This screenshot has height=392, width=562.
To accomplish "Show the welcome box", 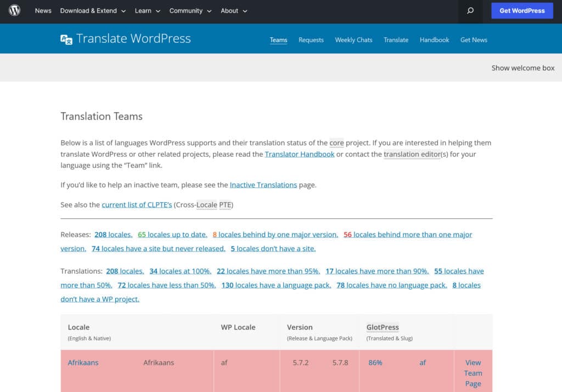I will (522, 67).
